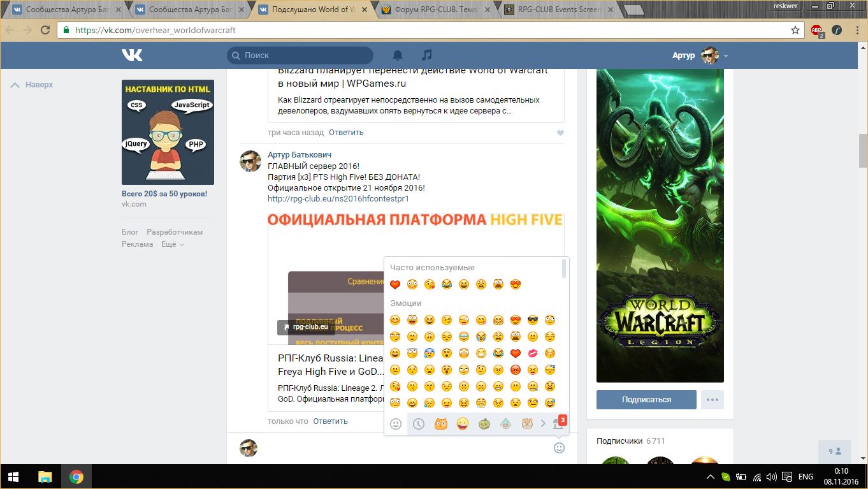Open the rpg-club.eu/ns2016hfcontestpr1 link

point(338,198)
